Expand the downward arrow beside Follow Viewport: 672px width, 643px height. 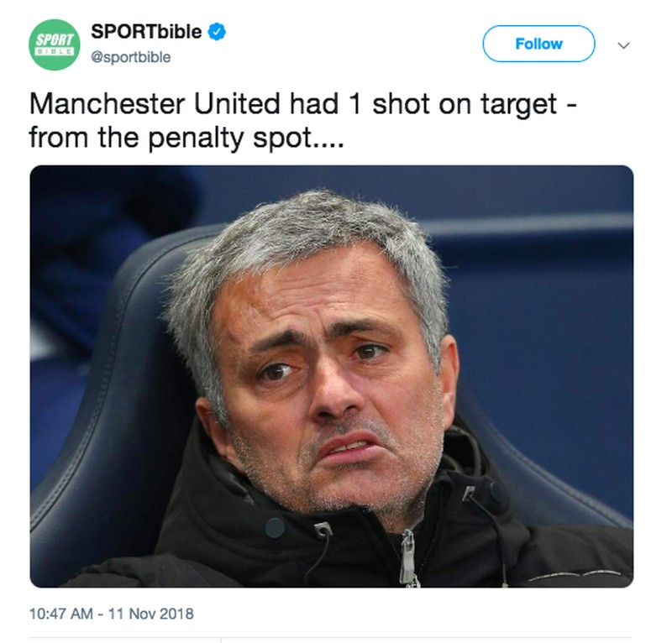622,45
